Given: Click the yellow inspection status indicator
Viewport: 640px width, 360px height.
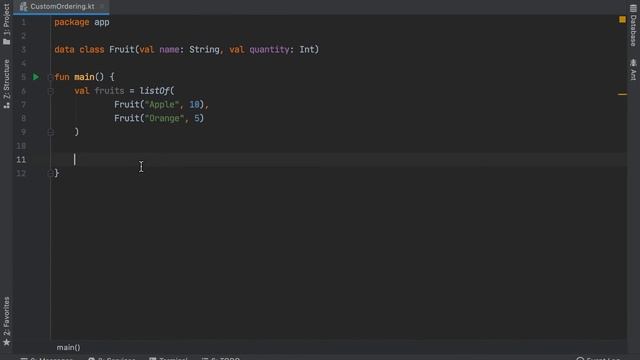Looking at the screenshot, I should point(622,19).
